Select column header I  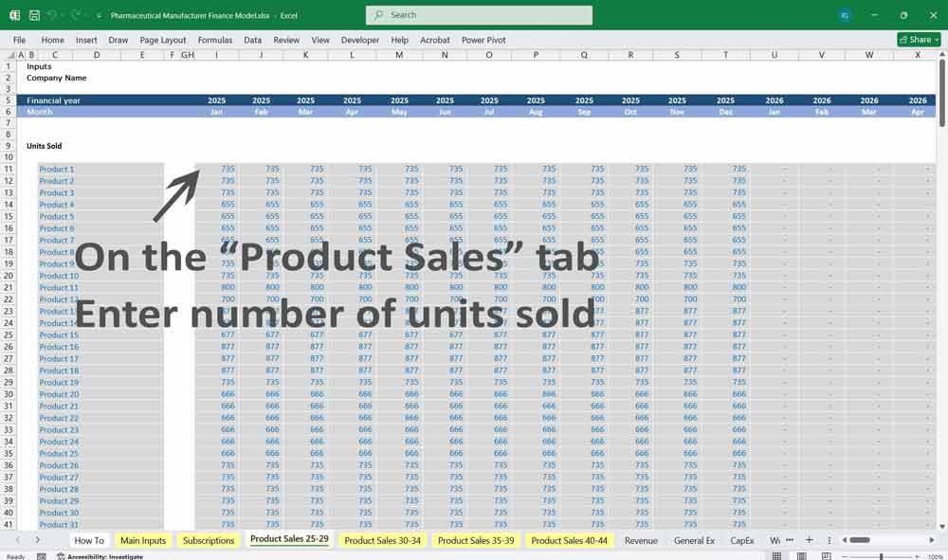(x=216, y=55)
